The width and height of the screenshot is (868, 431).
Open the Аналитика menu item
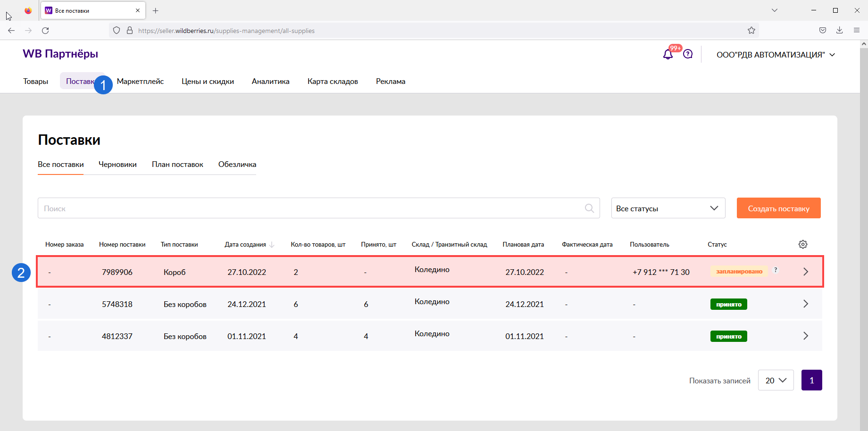point(270,82)
